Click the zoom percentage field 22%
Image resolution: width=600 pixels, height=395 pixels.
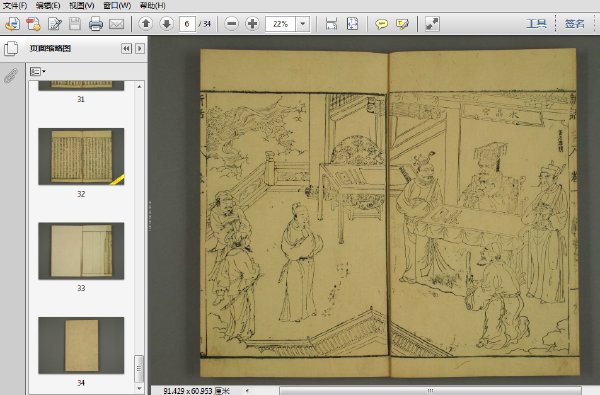point(280,24)
